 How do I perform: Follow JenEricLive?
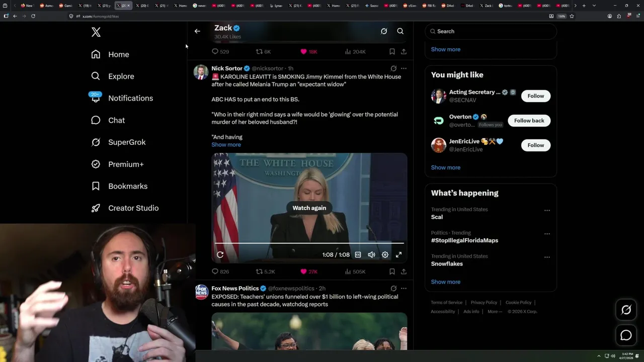coord(536,145)
